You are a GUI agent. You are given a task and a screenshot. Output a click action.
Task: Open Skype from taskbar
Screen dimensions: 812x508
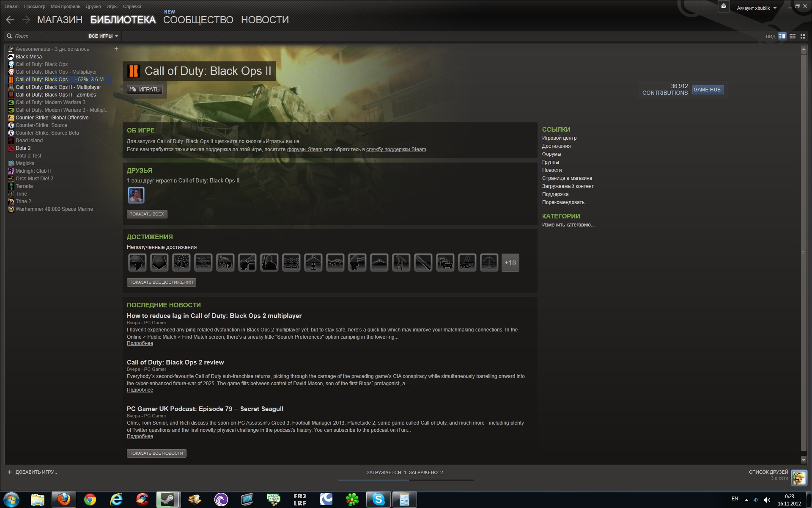click(378, 500)
